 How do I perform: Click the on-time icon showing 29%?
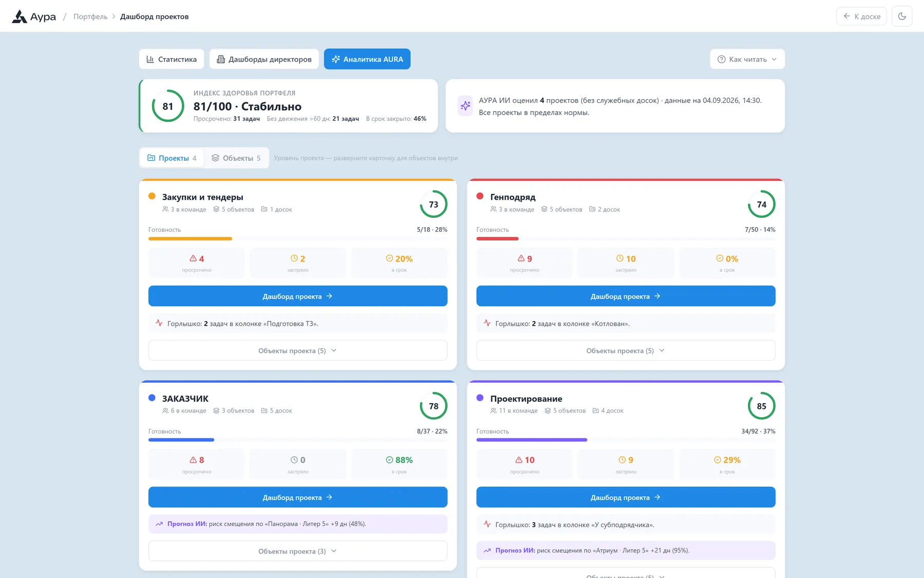coord(717,460)
